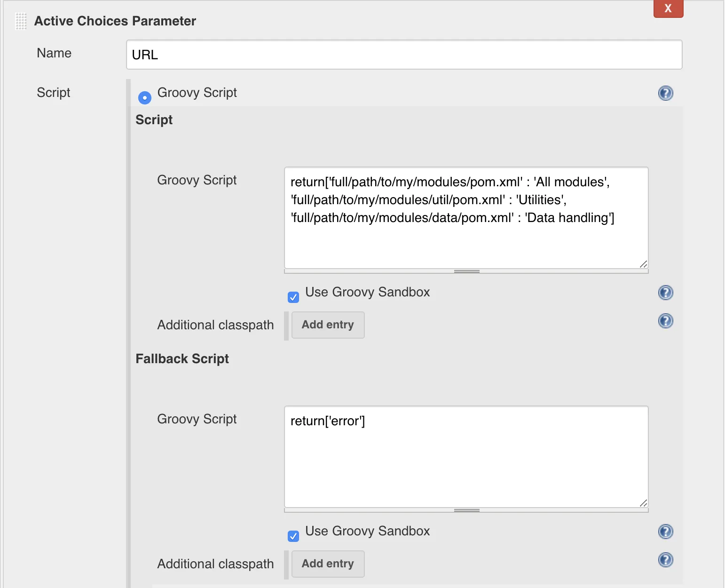Click the Active Choices Parameter heading
The height and width of the screenshot is (588, 725).
(115, 21)
